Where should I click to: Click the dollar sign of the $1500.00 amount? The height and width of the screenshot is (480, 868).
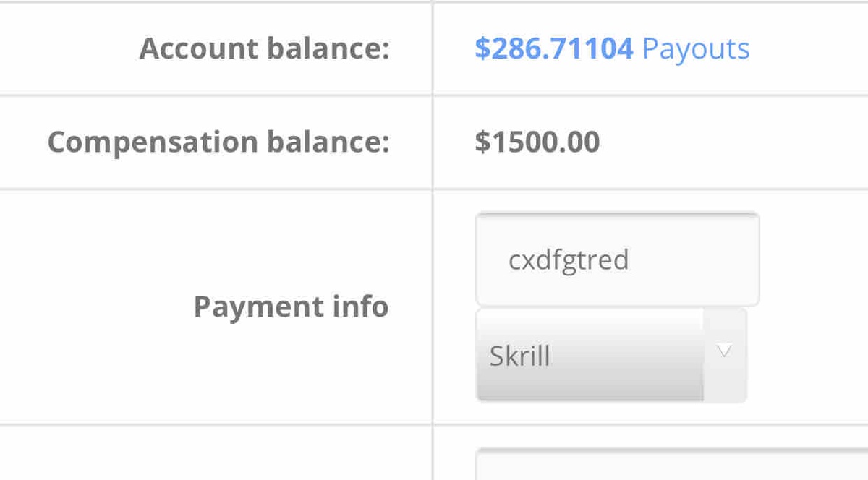(482, 142)
